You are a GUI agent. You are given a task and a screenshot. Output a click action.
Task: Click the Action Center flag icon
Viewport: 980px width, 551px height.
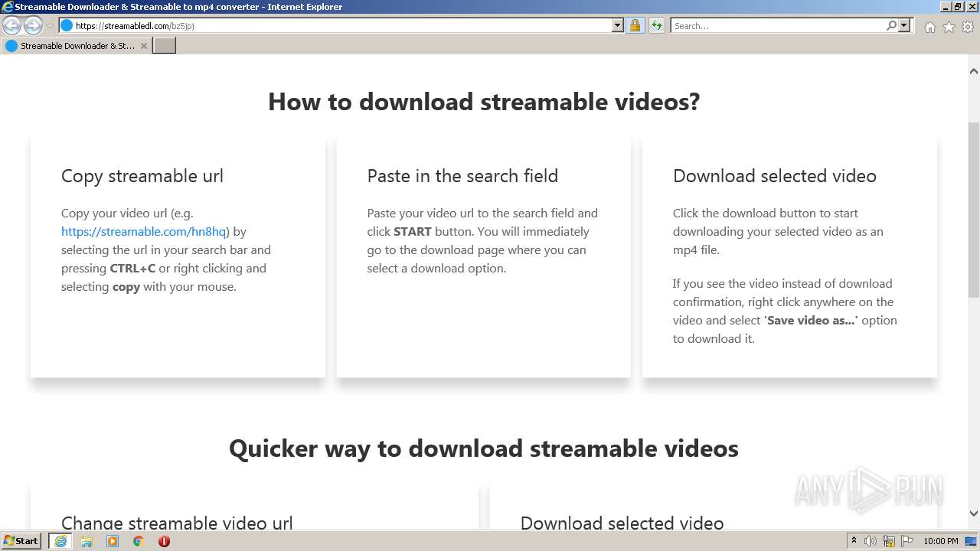906,541
